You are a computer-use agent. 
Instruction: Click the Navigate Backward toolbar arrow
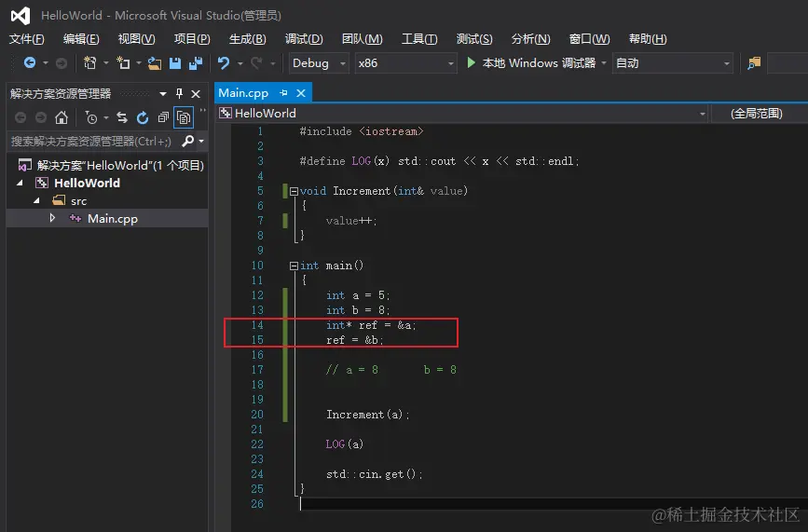(30, 62)
